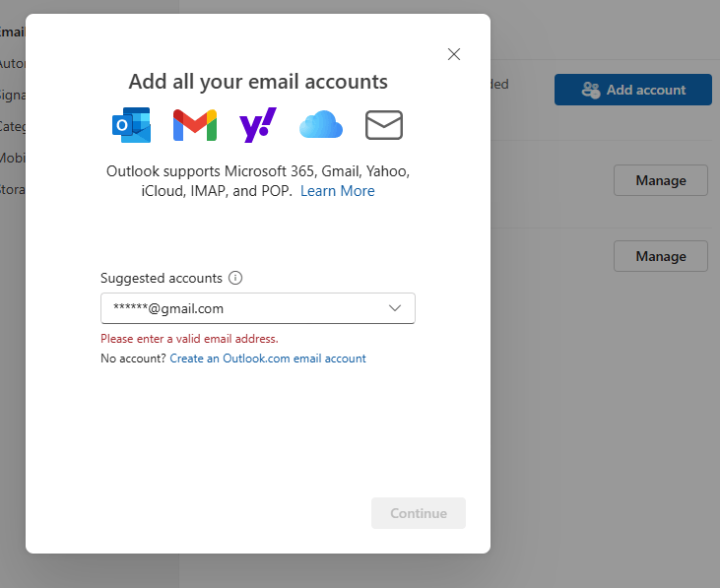Image resolution: width=720 pixels, height=588 pixels.
Task: Click the Yahoo logo icon
Action: tap(258, 125)
